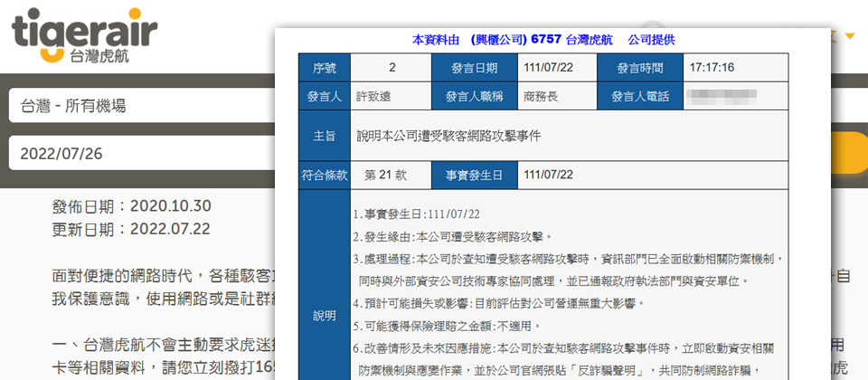The height and width of the screenshot is (380, 868).
Task: Click the 2022/07/26 date field
Action: (x=136, y=153)
